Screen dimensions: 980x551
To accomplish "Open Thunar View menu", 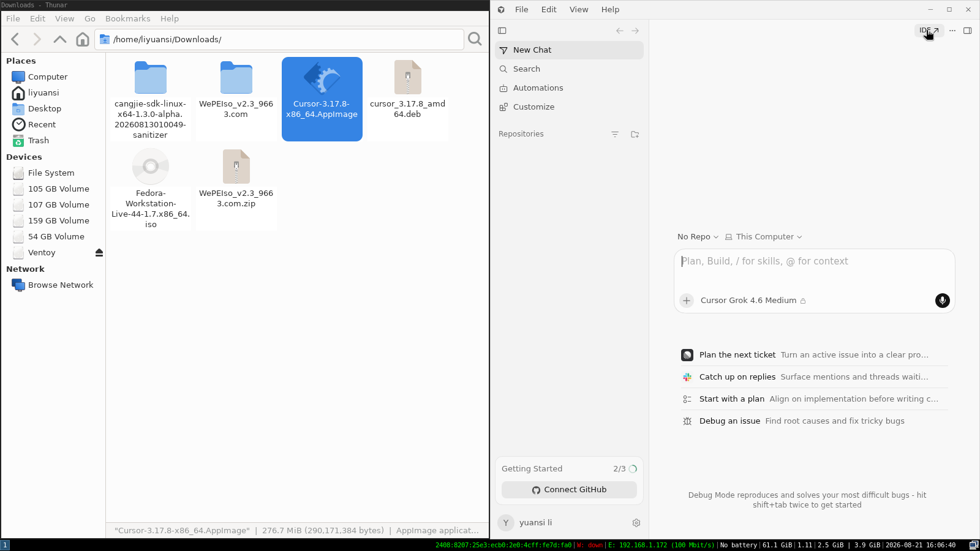I will [x=65, y=19].
